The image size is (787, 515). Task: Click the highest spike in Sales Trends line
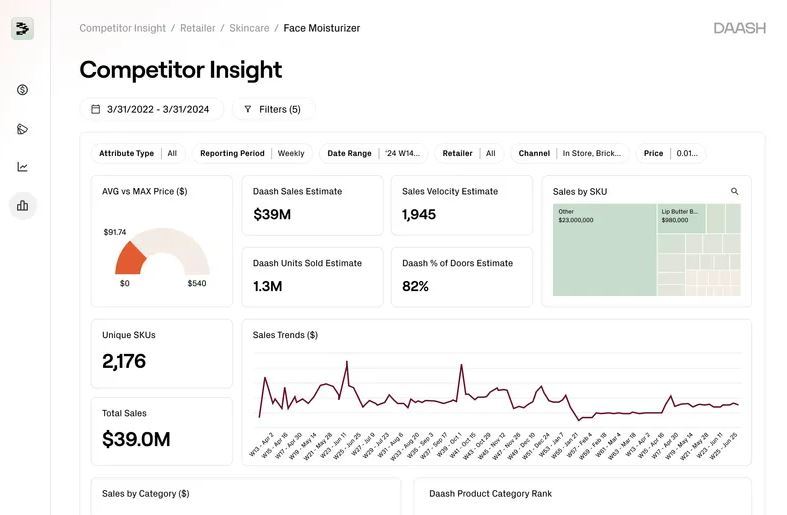pyautogui.click(x=347, y=362)
